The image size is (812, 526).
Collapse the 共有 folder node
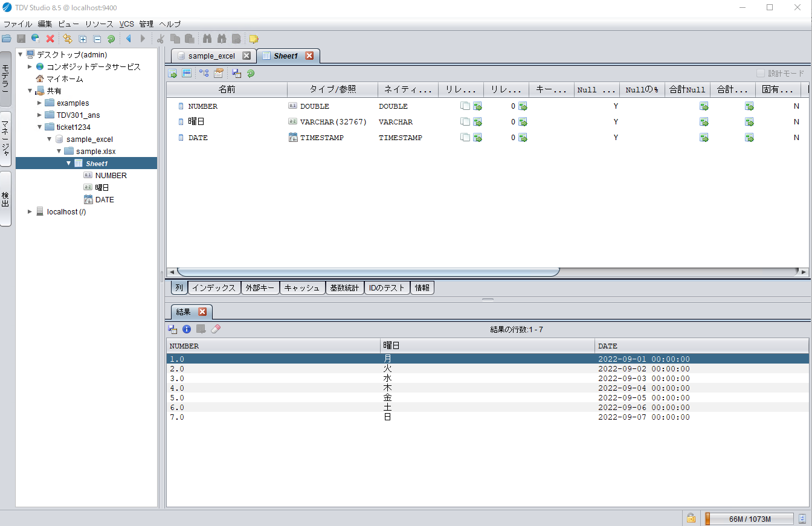[30, 91]
